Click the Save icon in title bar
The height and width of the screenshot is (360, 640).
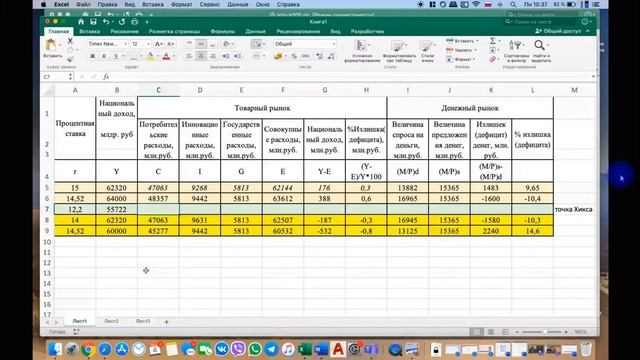pyautogui.click(x=93, y=22)
